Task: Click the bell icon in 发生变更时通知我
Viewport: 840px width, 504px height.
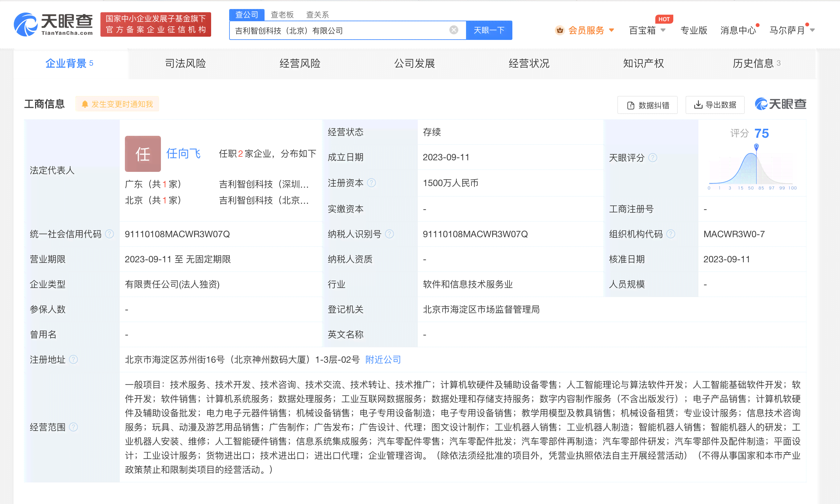Action: coord(85,104)
